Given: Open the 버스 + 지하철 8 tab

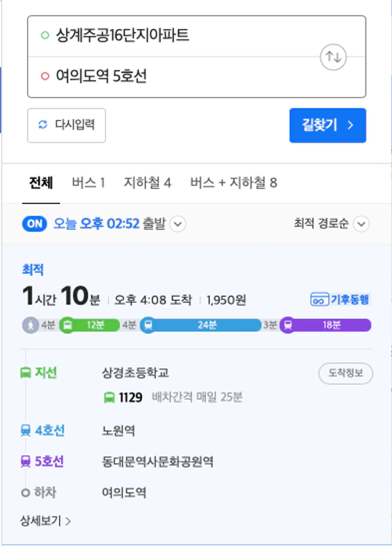Looking at the screenshot, I should click(x=233, y=183).
